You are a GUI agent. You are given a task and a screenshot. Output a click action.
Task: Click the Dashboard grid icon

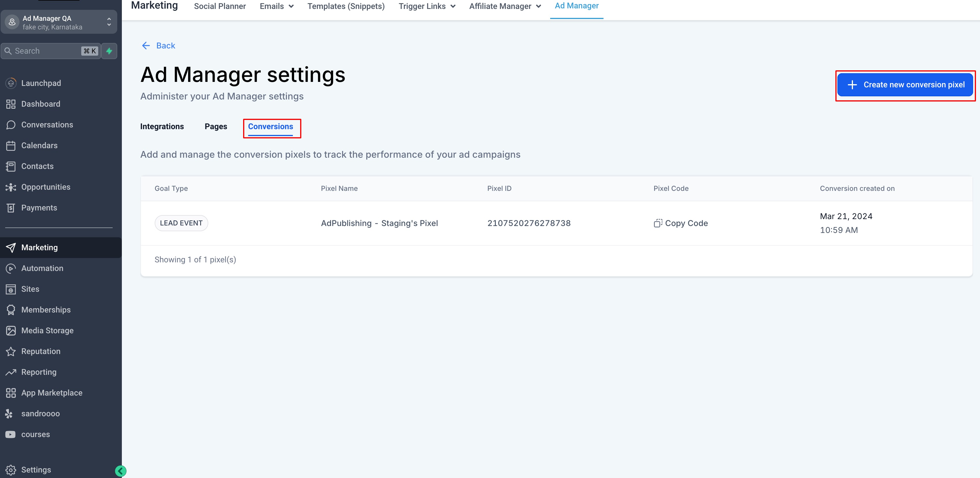[11, 104]
